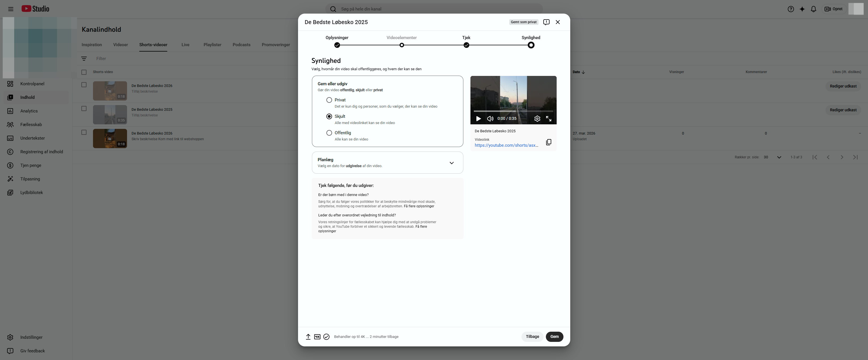The height and width of the screenshot is (360, 868).
Task: Check the box for De Bedste Løbesko 2025 row
Action: click(x=84, y=109)
